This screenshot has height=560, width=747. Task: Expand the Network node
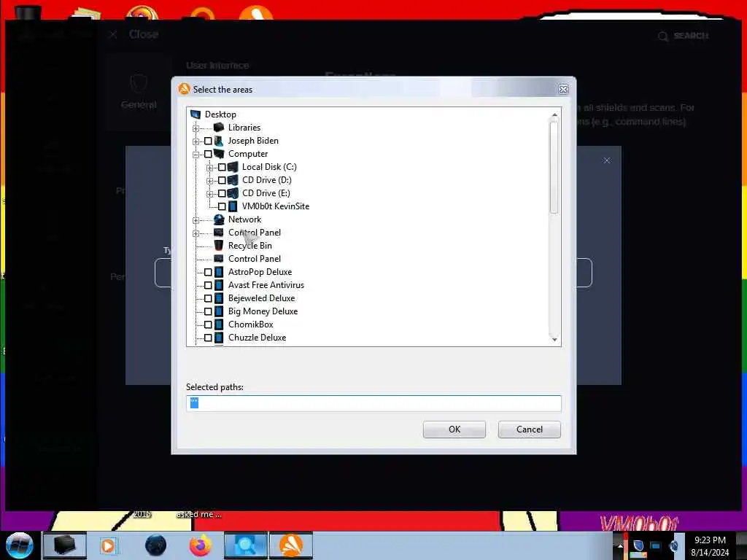[196, 220]
